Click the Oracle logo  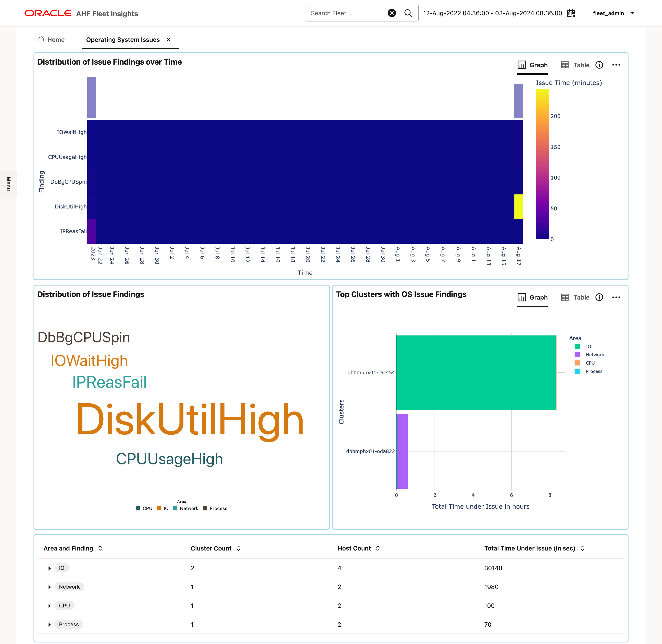pyautogui.click(x=48, y=13)
